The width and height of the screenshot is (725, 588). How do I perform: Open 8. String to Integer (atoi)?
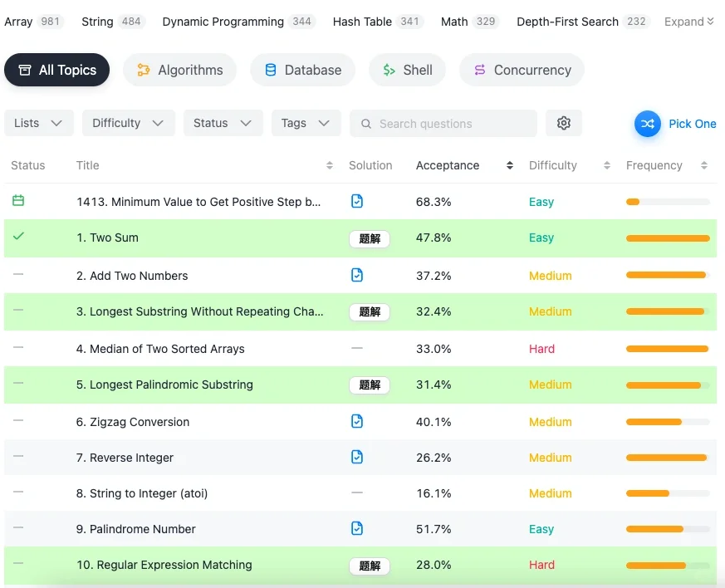tap(142, 493)
